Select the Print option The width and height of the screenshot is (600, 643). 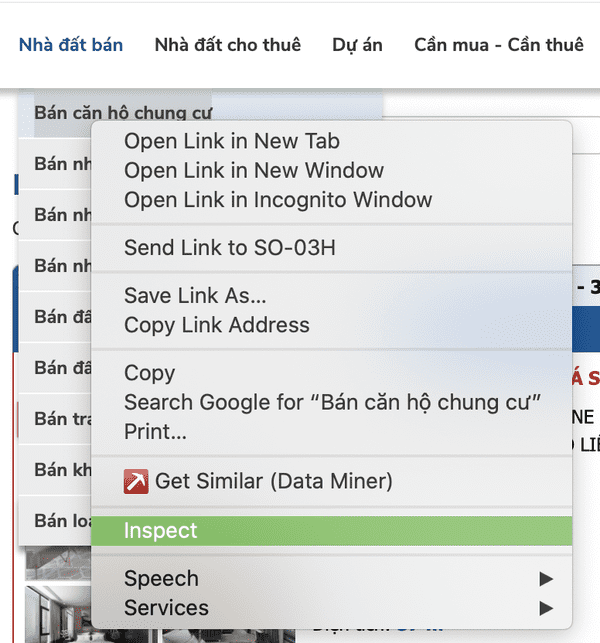[x=155, y=432]
